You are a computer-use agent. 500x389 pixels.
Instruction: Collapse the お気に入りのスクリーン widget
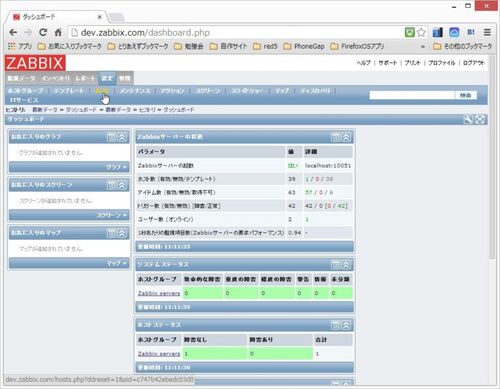point(122,185)
